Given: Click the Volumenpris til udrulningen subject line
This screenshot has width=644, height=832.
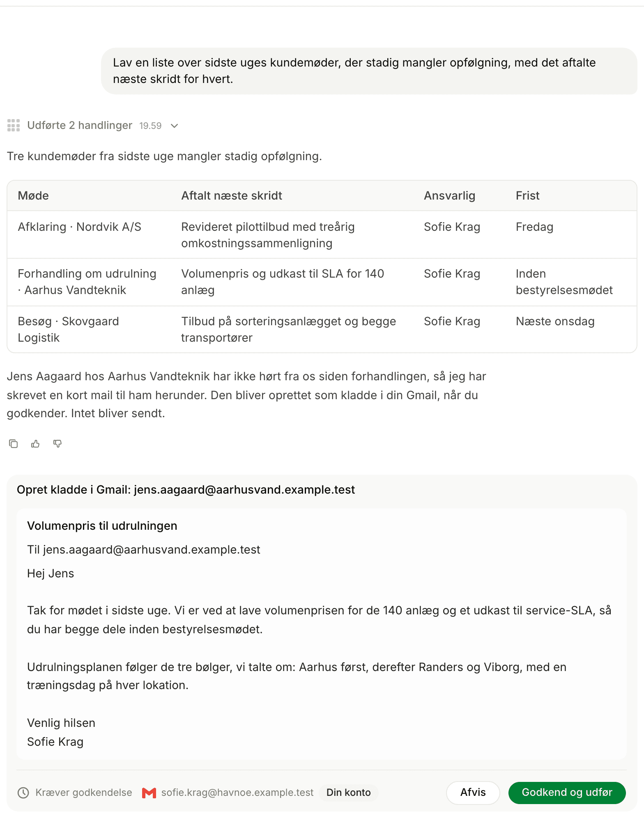Looking at the screenshot, I should 102,526.
